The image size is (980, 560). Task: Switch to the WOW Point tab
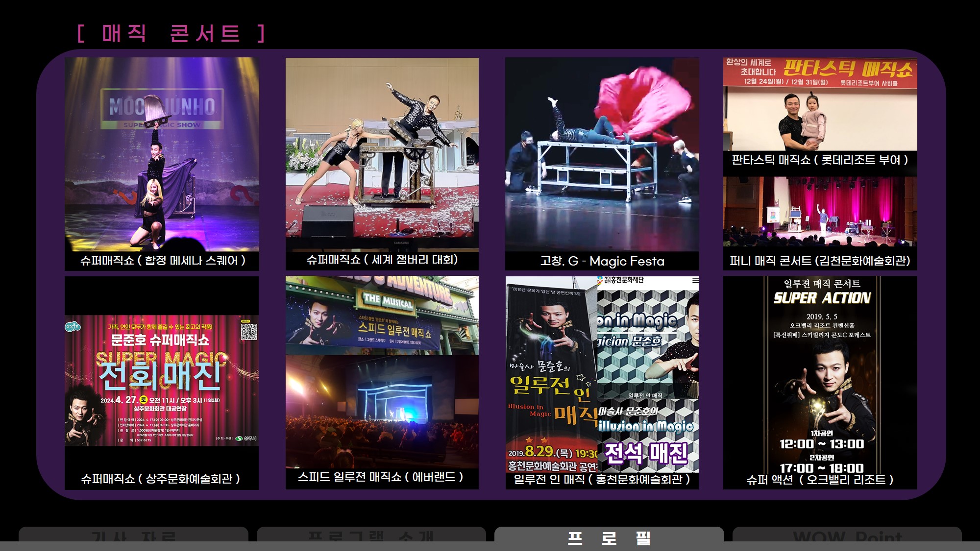(847, 536)
